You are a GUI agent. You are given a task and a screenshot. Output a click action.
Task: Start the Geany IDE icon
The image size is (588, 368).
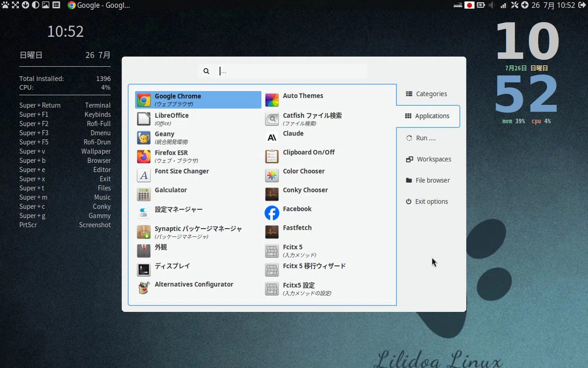click(x=144, y=137)
